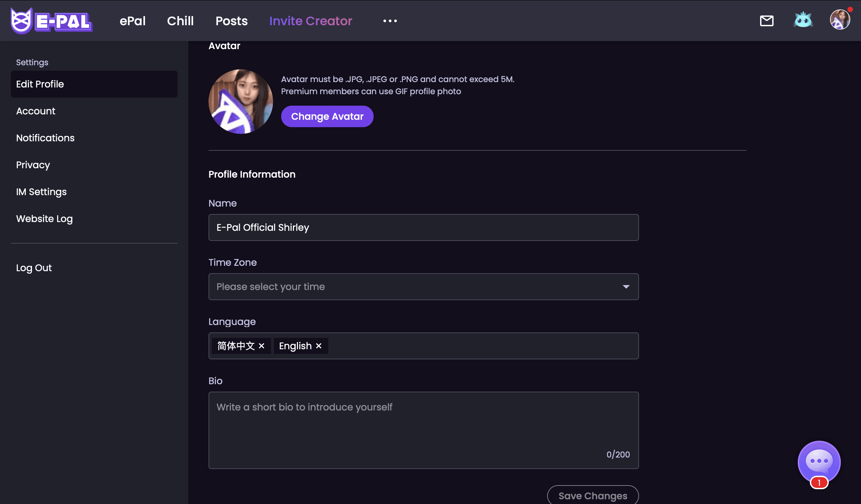This screenshot has width=861, height=504.
Task: Open the messages/mail icon
Action: [767, 21]
